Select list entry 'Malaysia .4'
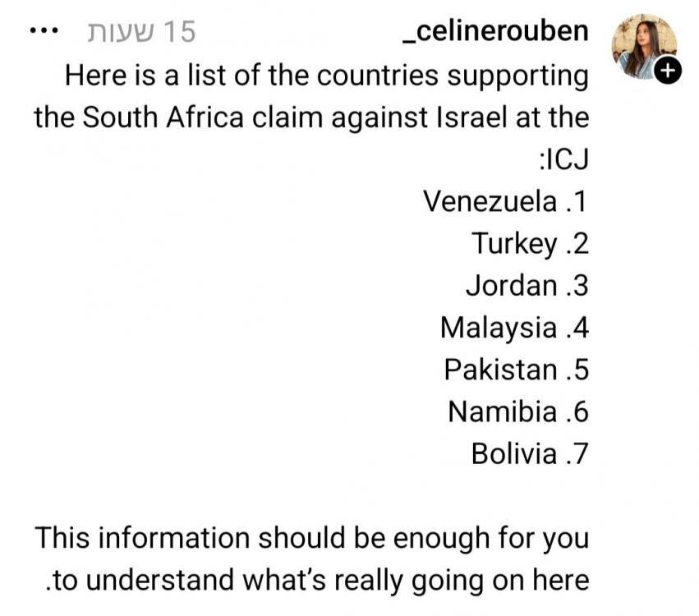This screenshot has height=616, width=699. click(x=514, y=328)
